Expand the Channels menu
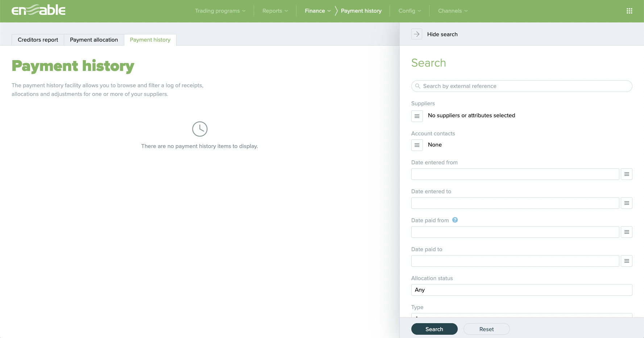The height and width of the screenshot is (338, 644). coord(453,11)
